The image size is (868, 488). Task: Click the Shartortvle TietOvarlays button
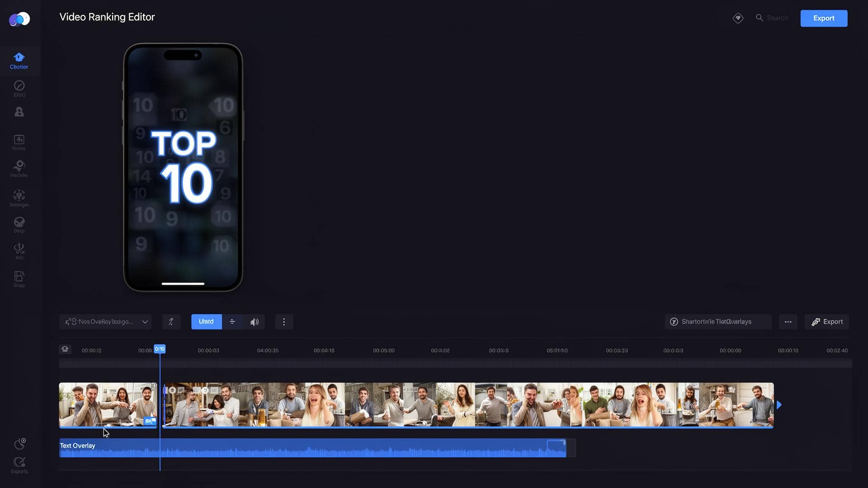point(717,322)
